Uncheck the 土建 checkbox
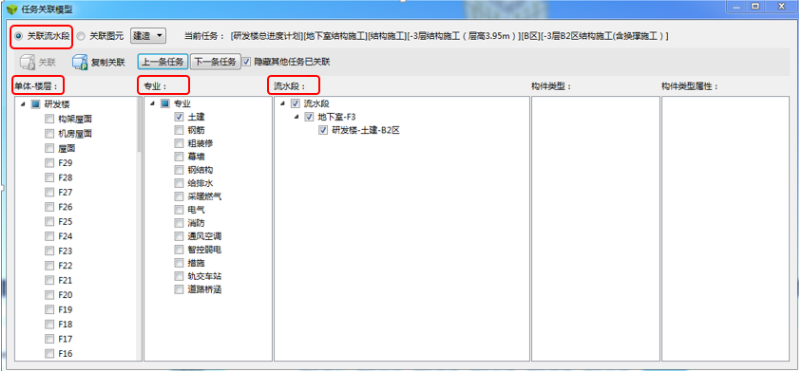The height and width of the screenshot is (371, 799). [179, 117]
